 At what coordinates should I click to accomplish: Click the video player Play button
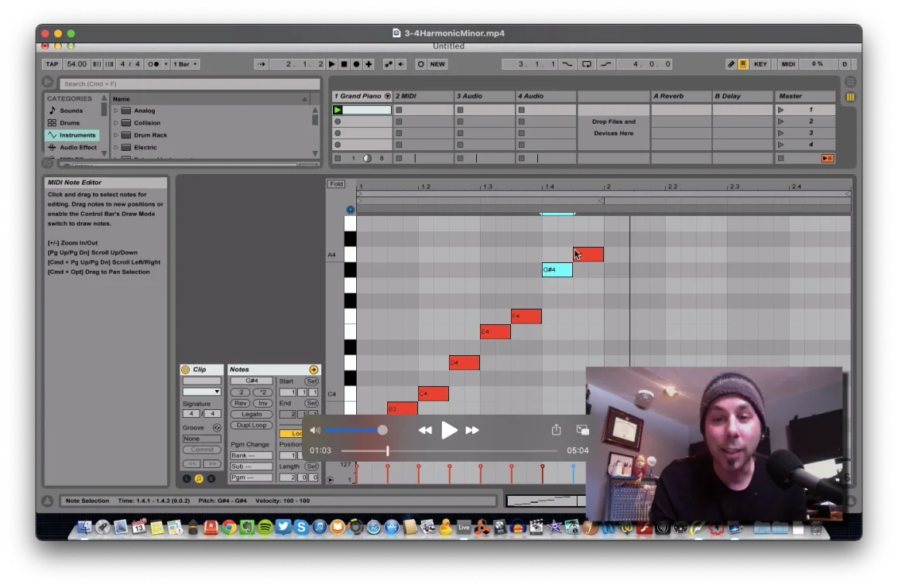click(449, 430)
